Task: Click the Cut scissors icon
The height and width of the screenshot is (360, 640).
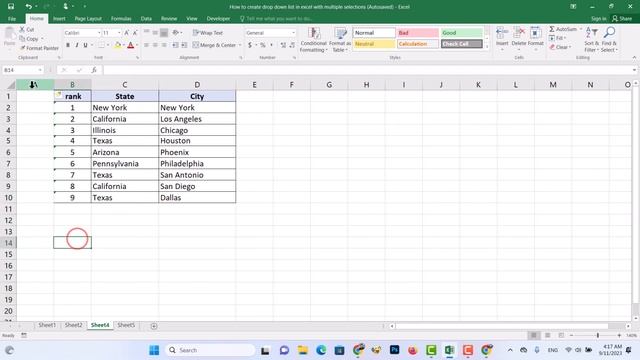Action: pos(22,29)
